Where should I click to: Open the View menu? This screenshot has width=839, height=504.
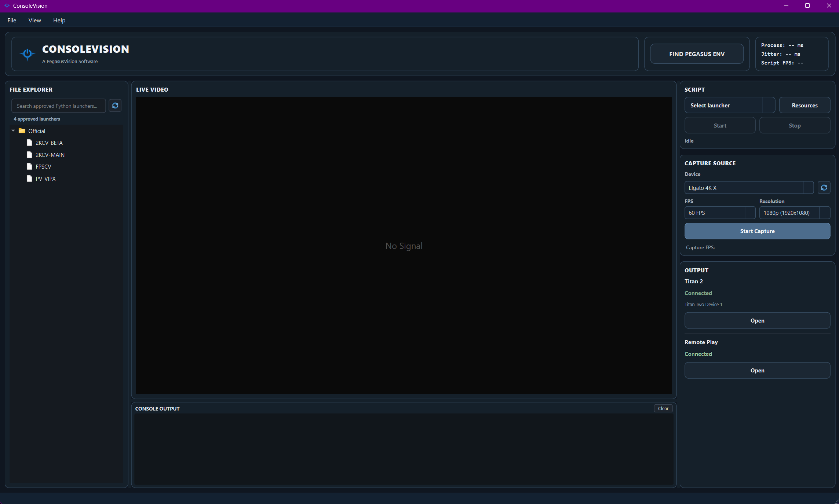[34, 20]
